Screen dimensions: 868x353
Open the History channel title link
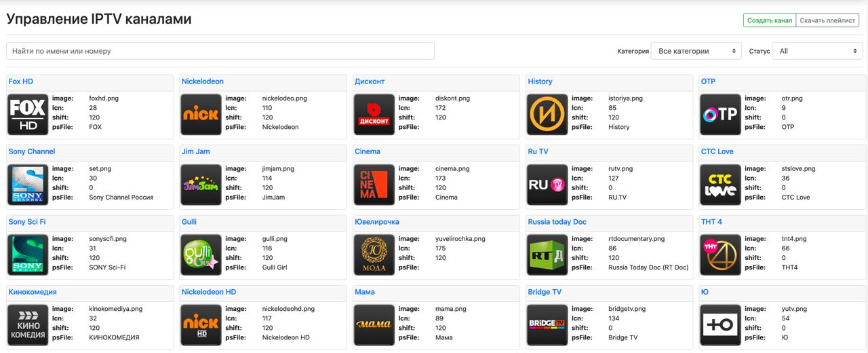tap(540, 81)
